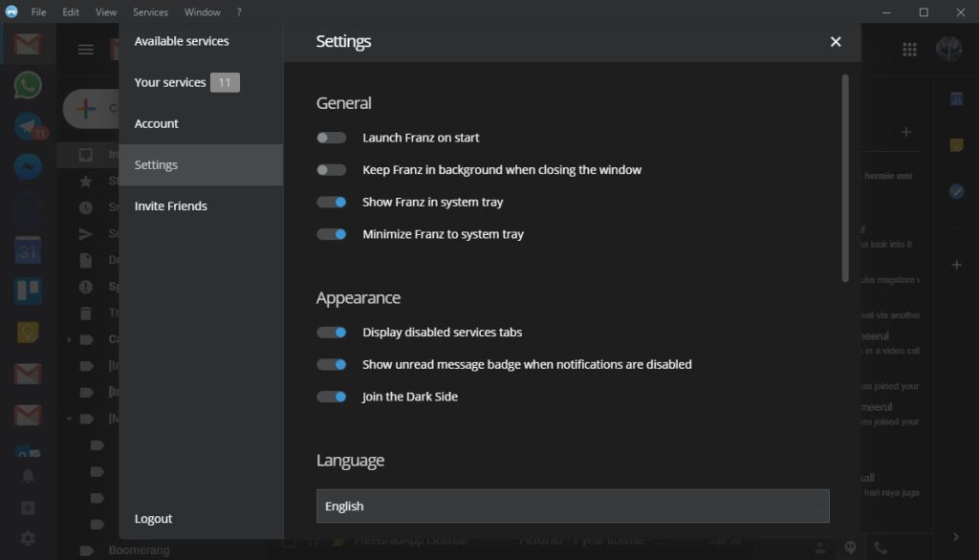Turn on Keep Franz in background toggle
The image size is (979, 560).
(332, 170)
